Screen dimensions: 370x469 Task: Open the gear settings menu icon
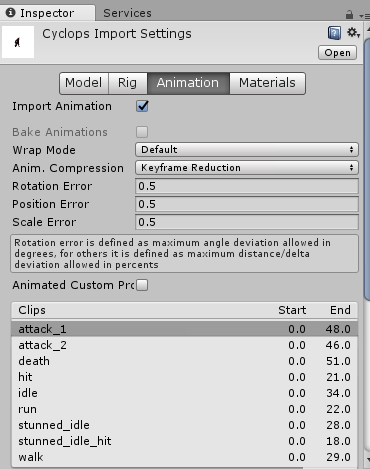[x=353, y=33]
